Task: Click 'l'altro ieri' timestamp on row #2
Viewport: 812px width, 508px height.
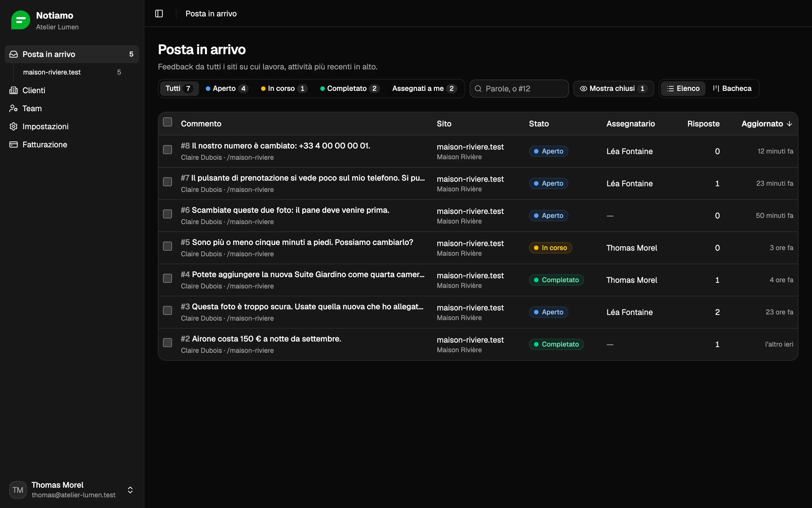Action: (779, 344)
